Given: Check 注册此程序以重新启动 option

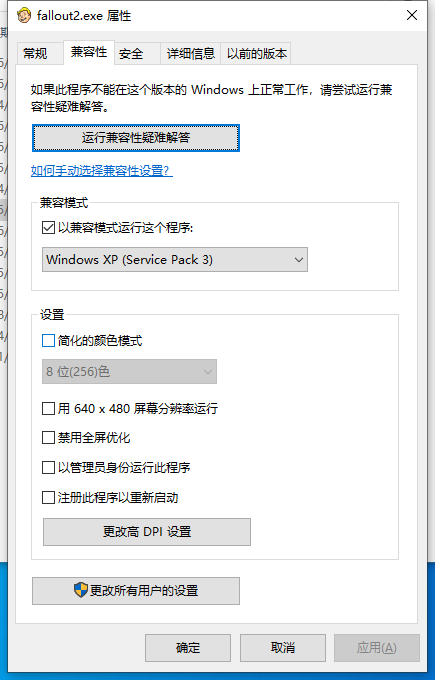Looking at the screenshot, I should (48, 497).
